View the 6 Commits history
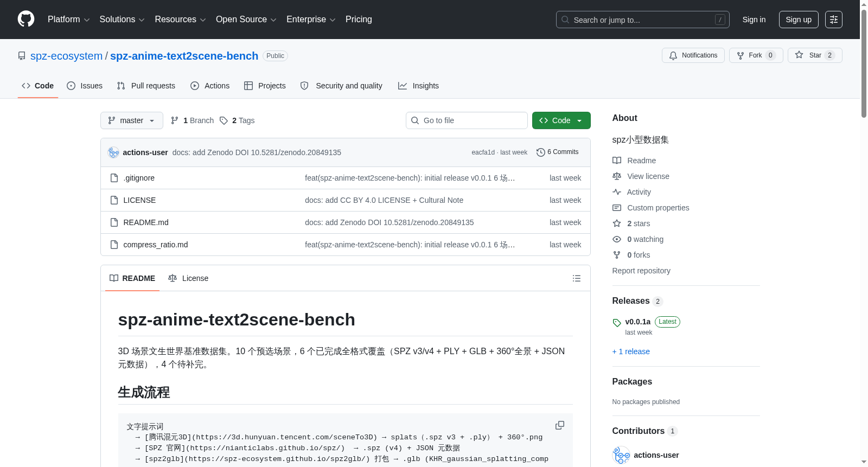Image resolution: width=868 pixels, height=467 pixels. click(x=557, y=152)
